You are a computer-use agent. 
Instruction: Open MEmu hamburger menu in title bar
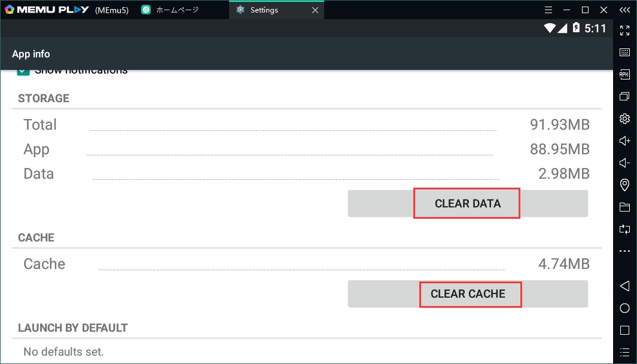tap(548, 10)
